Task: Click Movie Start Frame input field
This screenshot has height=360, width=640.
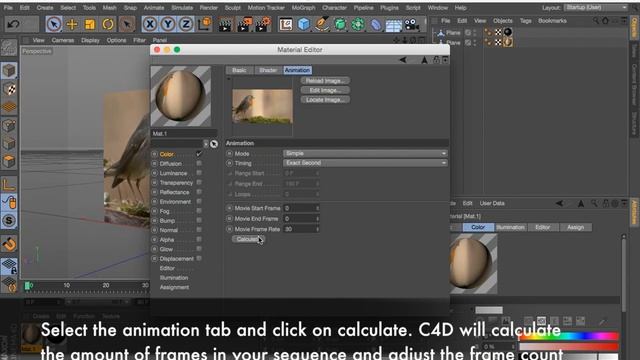Action: 301,208
